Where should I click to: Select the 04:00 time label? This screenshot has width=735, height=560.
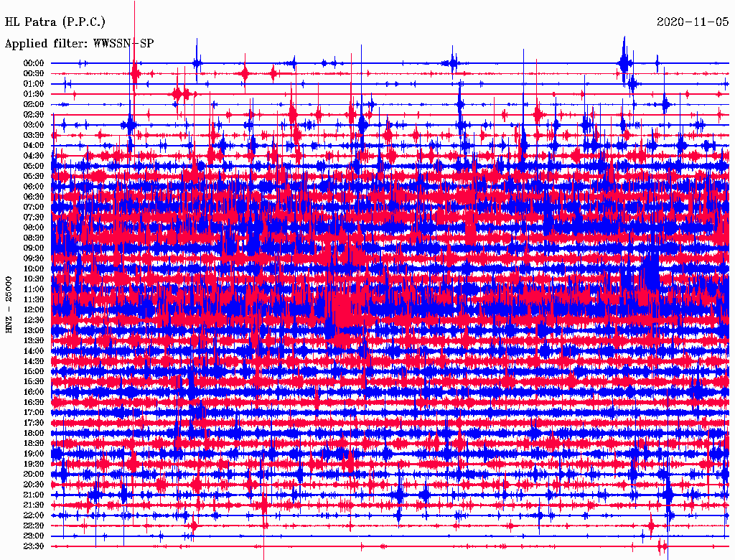click(x=34, y=146)
